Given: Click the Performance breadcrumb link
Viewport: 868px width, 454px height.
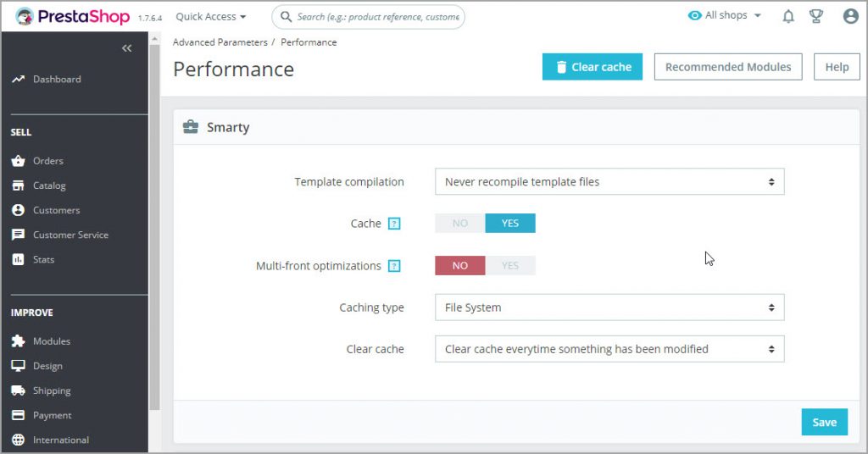Looking at the screenshot, I should [309, 42].
